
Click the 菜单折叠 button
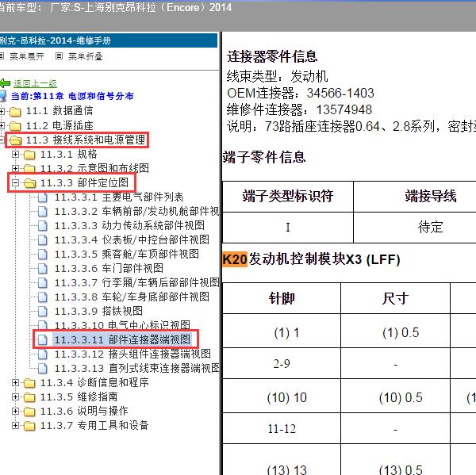point(86,56)
